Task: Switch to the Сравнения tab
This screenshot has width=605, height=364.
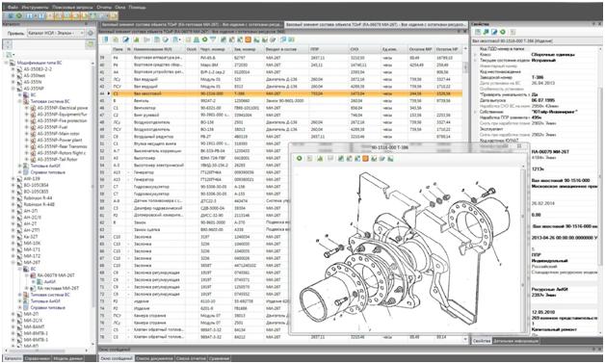Action: 219,358
